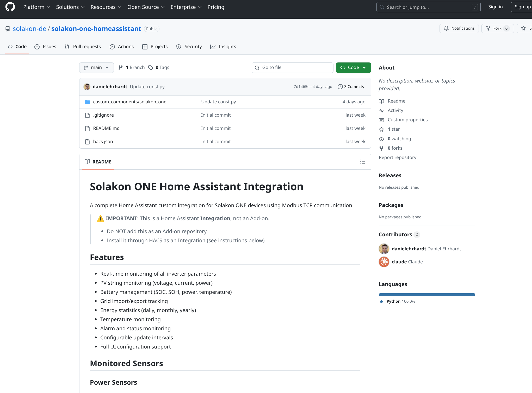Open commit hash 7d1465e
This screenshot has height=393, width=532.
[301, 87]
